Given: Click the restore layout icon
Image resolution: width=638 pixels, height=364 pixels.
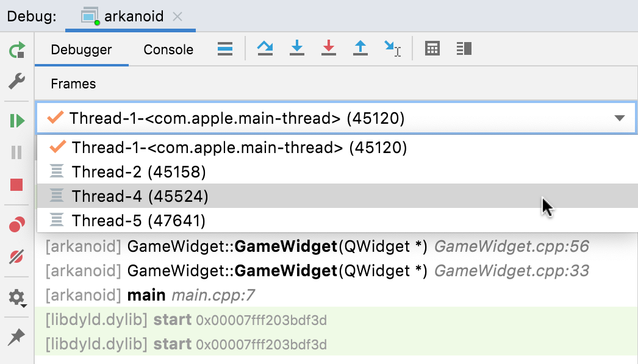Looking at the screenshot, I should pos(464,49).
